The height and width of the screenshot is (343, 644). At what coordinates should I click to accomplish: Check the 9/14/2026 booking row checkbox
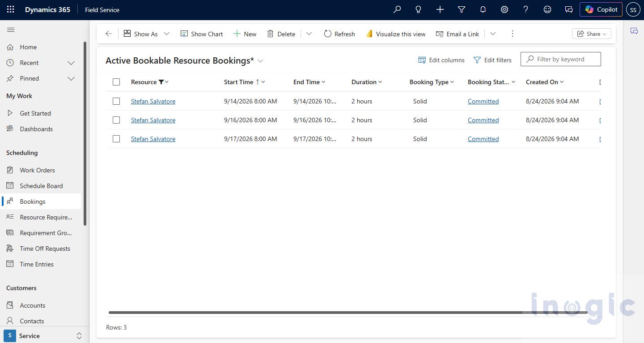point(116,101)
